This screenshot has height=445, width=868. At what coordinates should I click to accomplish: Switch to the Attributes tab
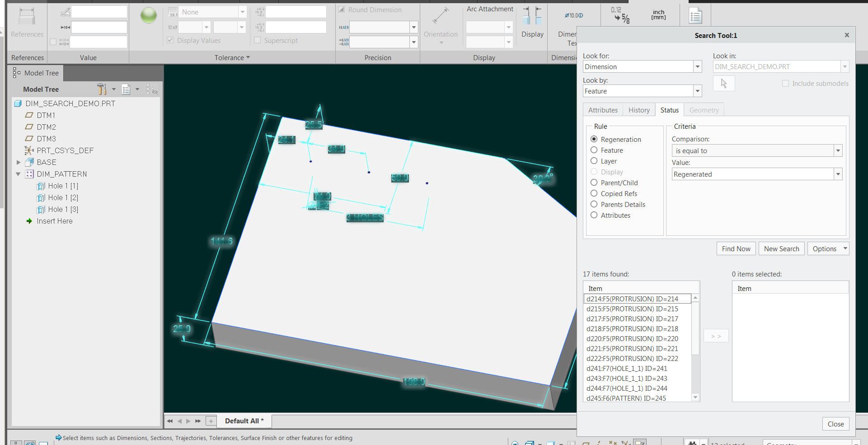point(603,110)
